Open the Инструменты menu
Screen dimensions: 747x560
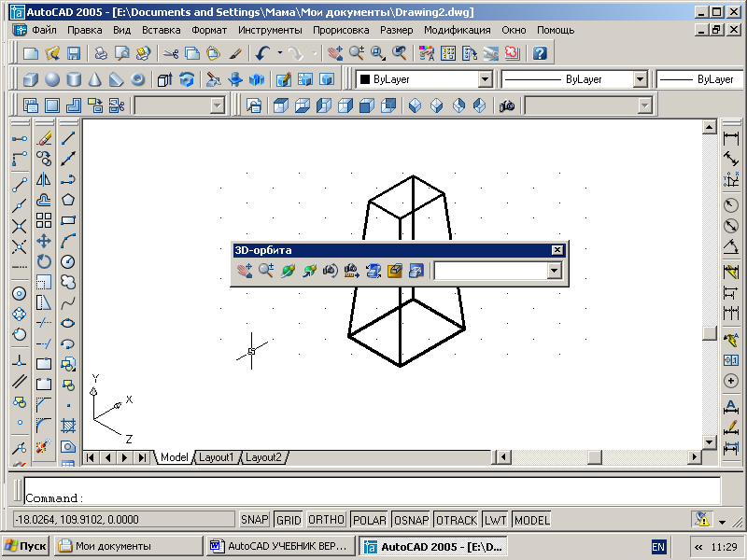270,30
